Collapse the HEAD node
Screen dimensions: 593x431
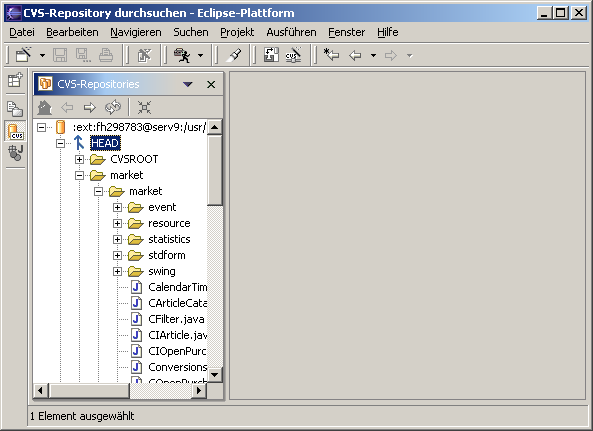60,143
